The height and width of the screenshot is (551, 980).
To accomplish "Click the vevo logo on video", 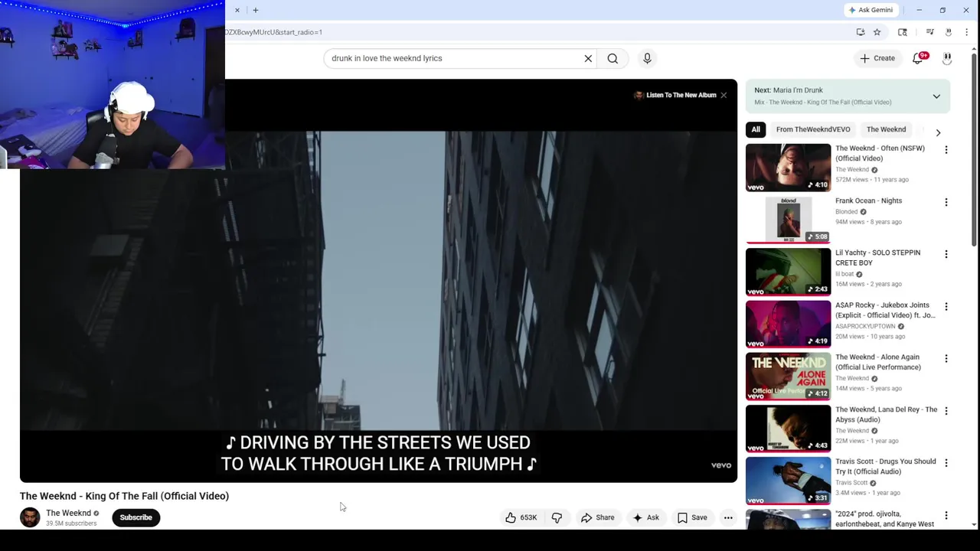I will (x=720, y=465).
